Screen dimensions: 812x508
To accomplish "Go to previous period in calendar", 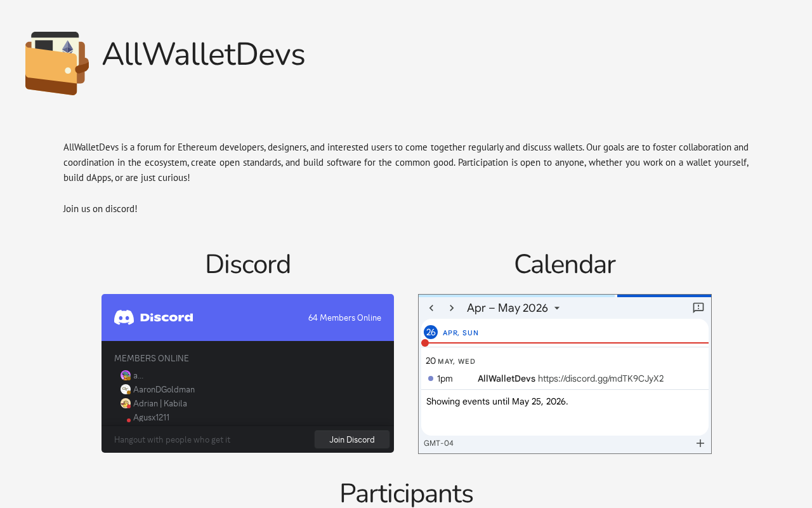I will (x=431, y=308).
